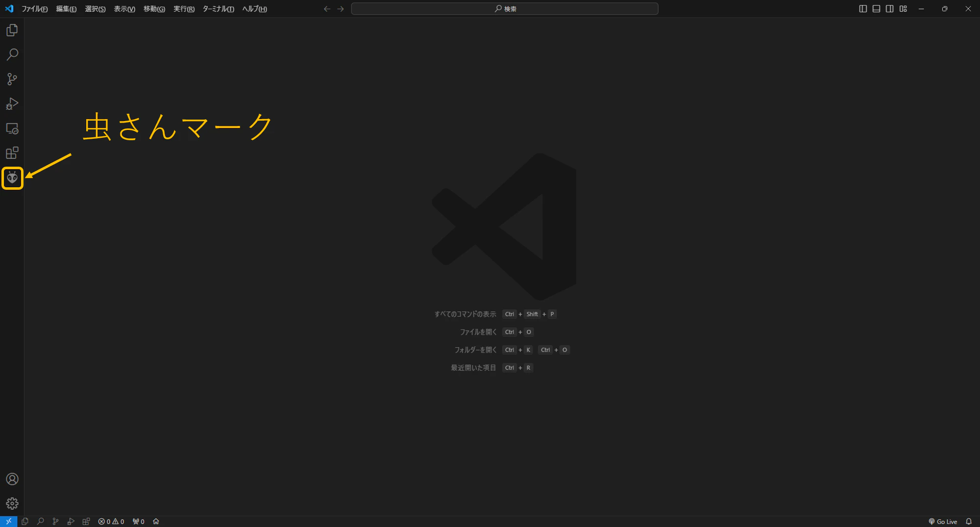Open the errors and warnings problems indicator
The width and height of the screenshot is (980, 527).
point(111,522)
